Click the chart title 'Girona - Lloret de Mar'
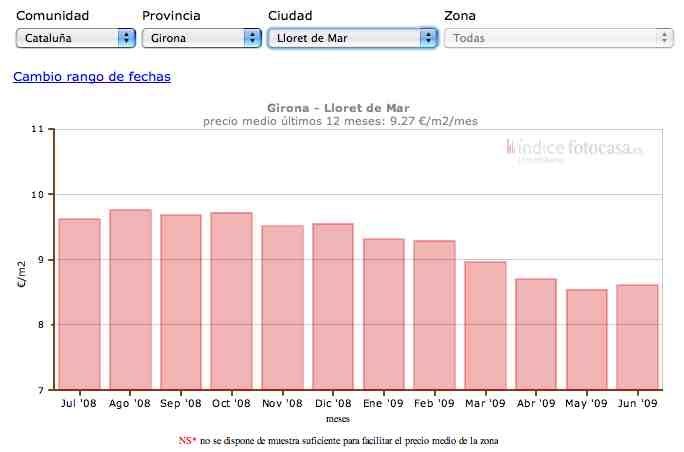 [x=339, y=108]
